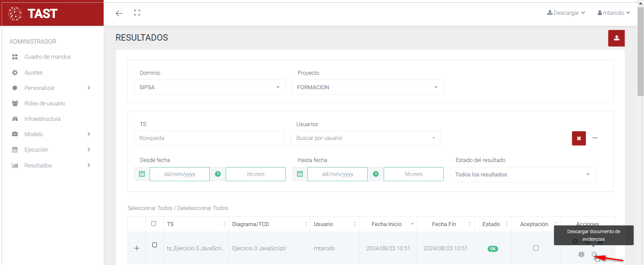The height and width of the screenshot is (265, 644).
Task: Click the Hasta fecha clock icon
Action: (x=376, y=174)
